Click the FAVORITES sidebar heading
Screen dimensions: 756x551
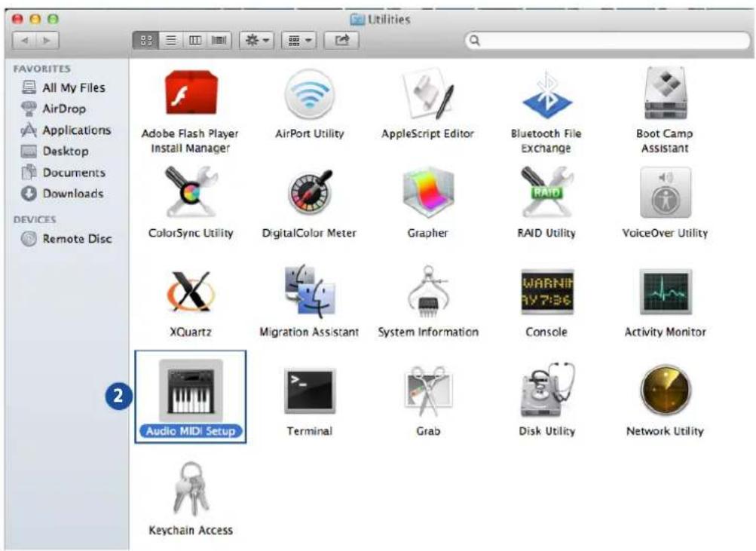coord(42,69)
